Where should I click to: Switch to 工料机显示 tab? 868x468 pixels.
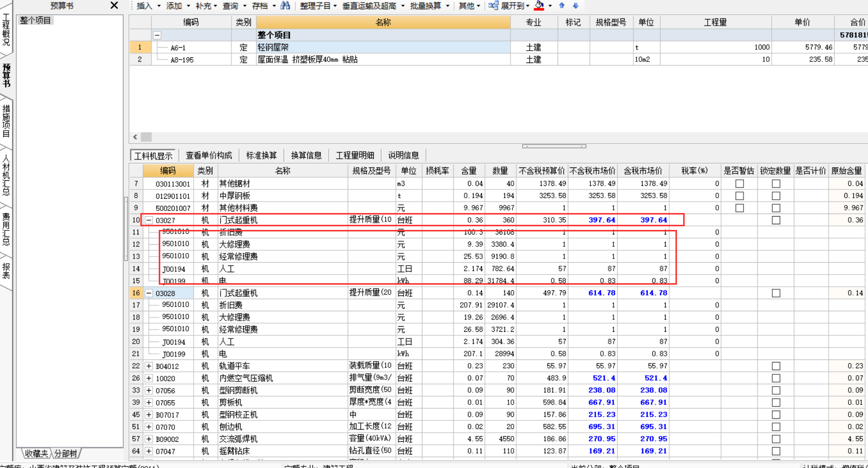click(153, 156)
